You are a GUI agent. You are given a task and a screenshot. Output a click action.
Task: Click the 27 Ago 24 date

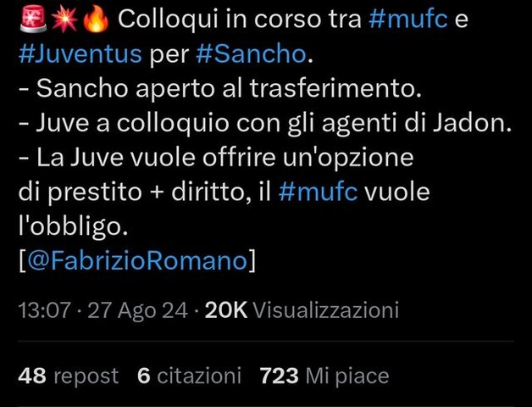pyautogui.click(x=137, y=310)
